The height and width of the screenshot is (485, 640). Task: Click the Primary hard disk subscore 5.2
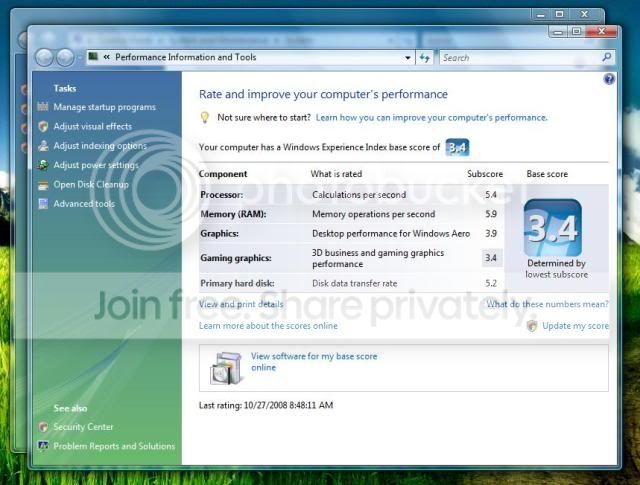491,283
